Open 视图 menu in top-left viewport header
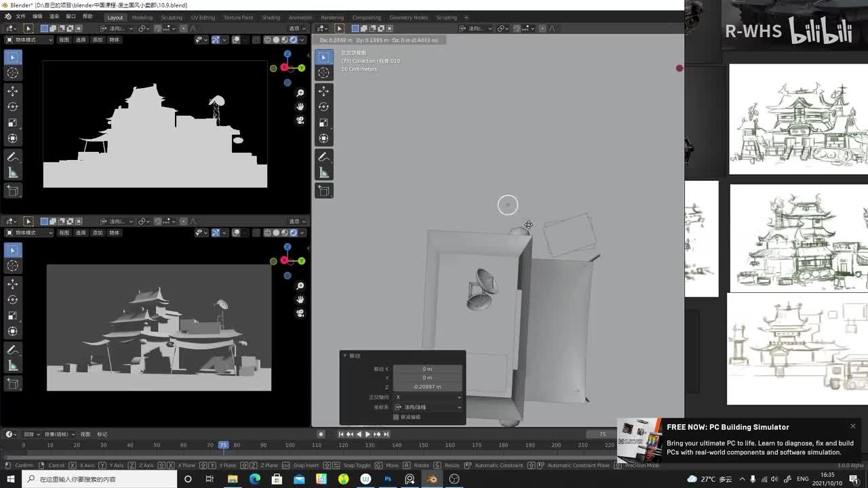The height and width of the screenshot is (488, 868). click(x=64, y=40)
